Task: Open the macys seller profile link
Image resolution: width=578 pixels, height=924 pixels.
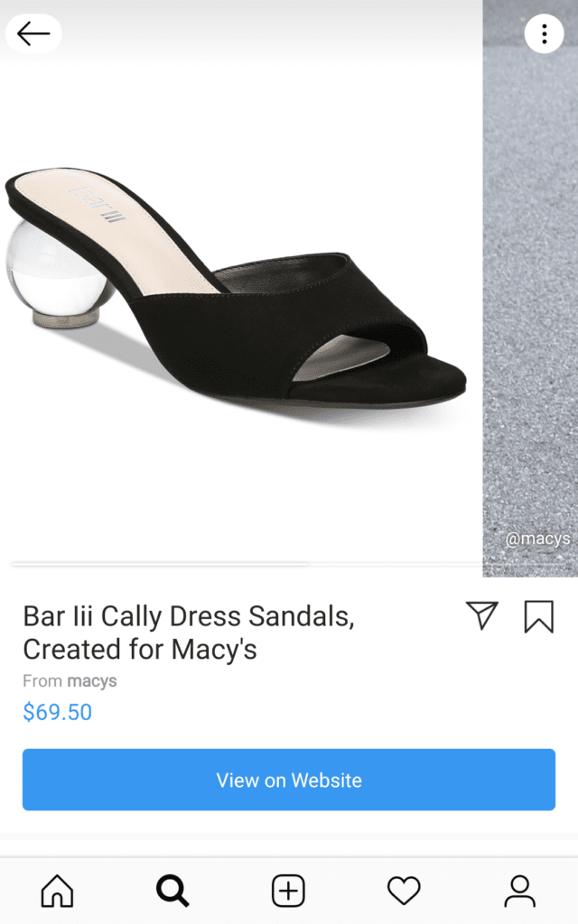Action: [91, 680]
